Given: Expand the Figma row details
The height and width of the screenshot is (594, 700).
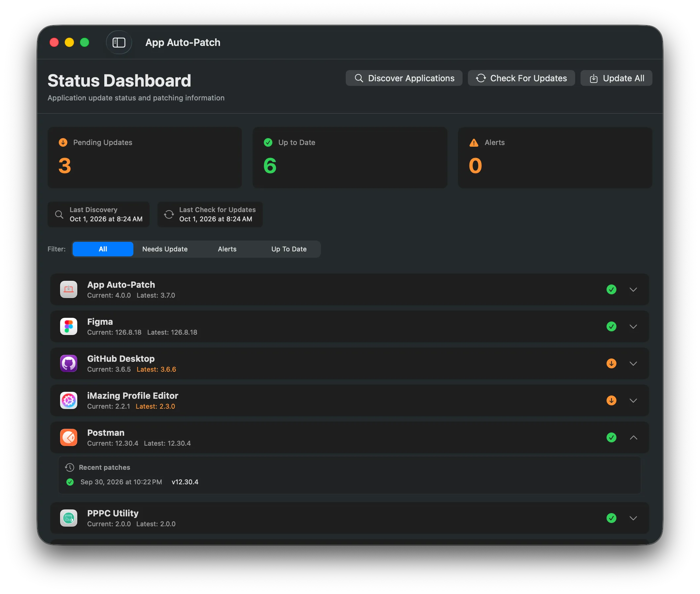Looking at the screenshot, I should 633,327.
